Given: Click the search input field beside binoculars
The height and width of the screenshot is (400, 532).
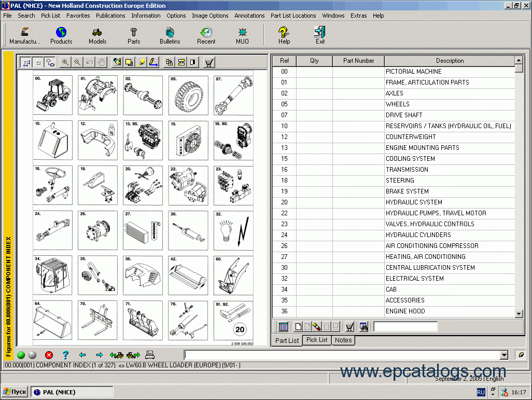Looking at the screenshot, I should pyautogui.click(x=405, y=327).
